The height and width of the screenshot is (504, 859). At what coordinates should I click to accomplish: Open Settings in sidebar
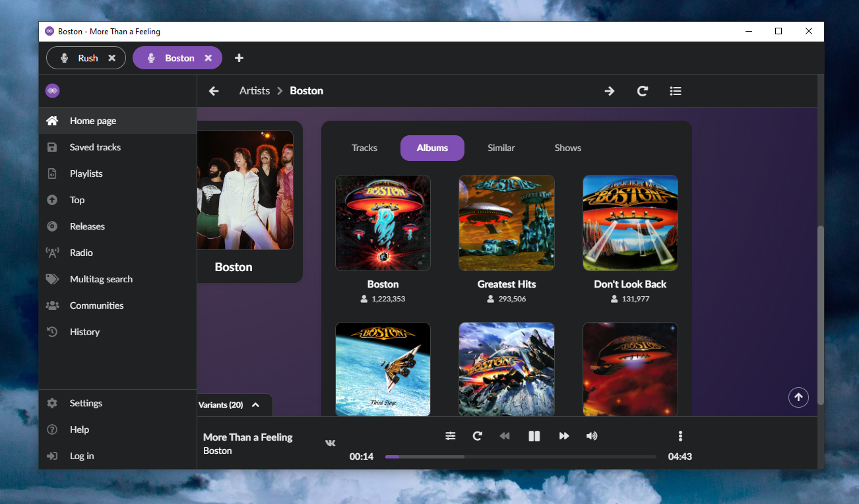[118, 403]
